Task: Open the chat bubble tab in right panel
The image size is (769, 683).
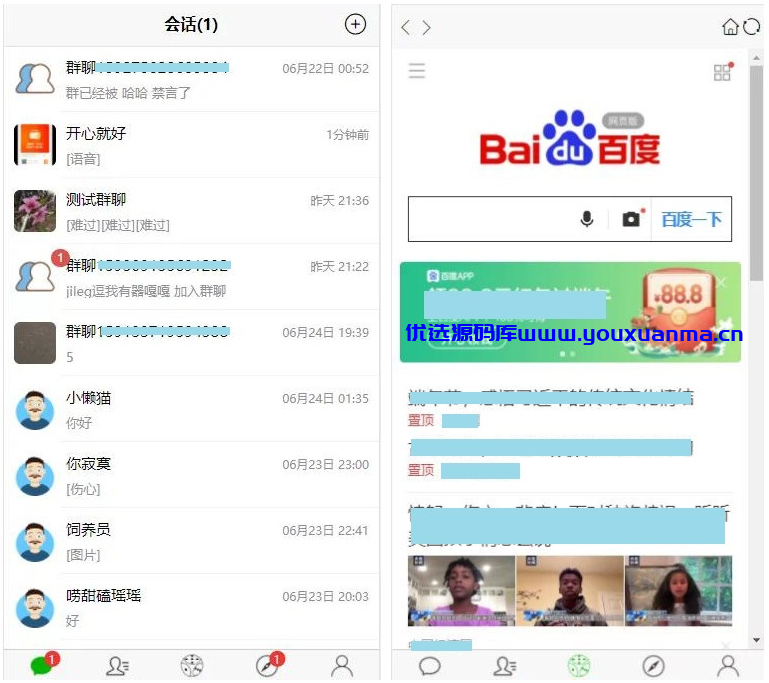Action: tap(430, 666)
